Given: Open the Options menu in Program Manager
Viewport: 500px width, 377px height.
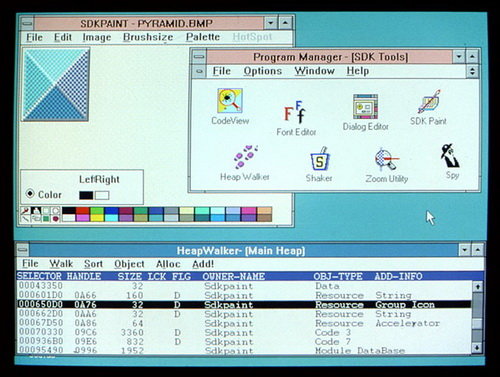Looking at the screenshot, I should click(x=263, y=71).
